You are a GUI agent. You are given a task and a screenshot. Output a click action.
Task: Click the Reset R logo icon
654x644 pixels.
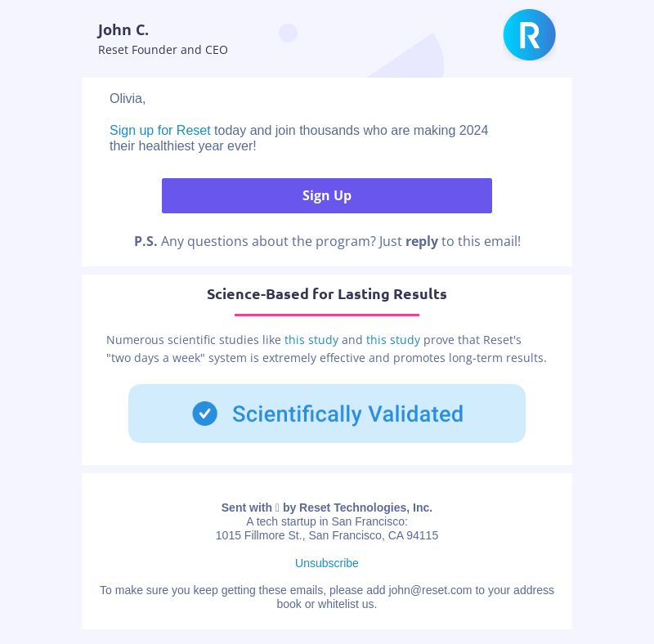point(529,34)
